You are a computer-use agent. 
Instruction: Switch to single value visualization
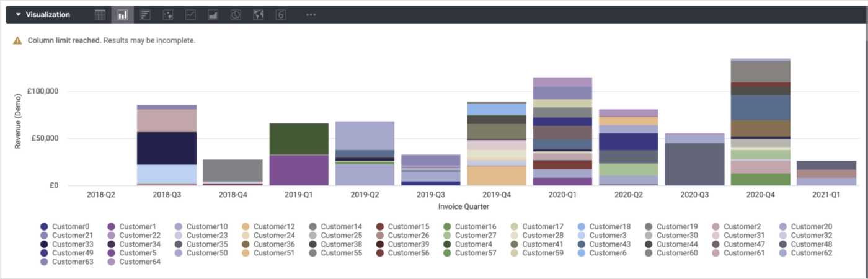281,14
